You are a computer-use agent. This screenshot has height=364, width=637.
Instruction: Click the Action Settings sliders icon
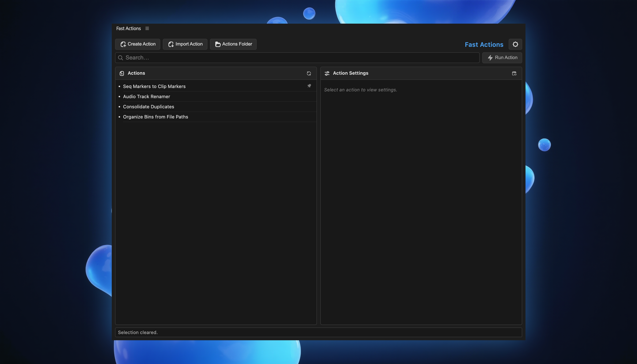click(x=327, y=73)
